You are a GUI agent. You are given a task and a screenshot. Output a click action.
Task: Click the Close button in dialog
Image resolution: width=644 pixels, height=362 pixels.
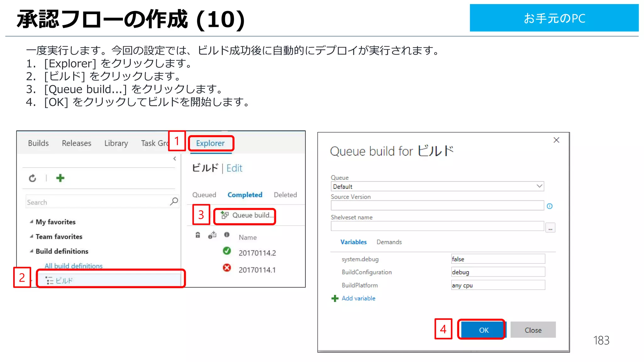tap(533, 330)
